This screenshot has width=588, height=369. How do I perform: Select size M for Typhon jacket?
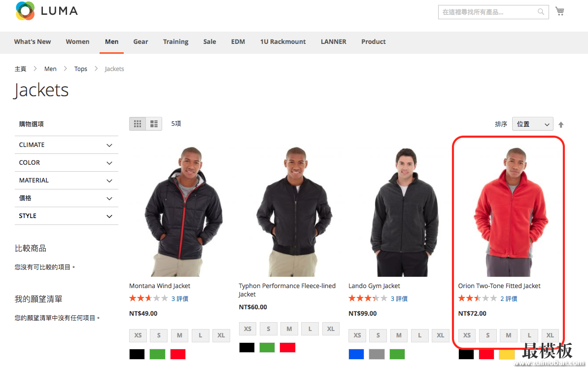pyautogui.click(x=289, y=329)
